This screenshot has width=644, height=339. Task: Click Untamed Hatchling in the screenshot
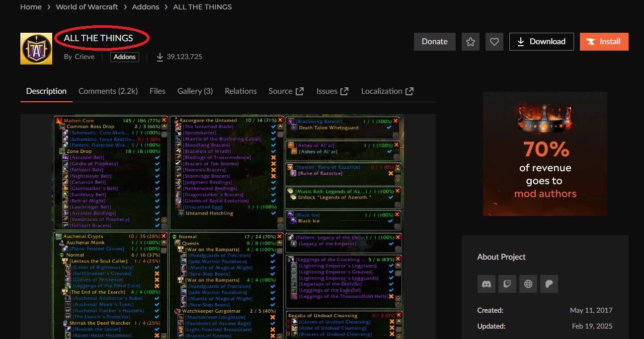[209, 213]
